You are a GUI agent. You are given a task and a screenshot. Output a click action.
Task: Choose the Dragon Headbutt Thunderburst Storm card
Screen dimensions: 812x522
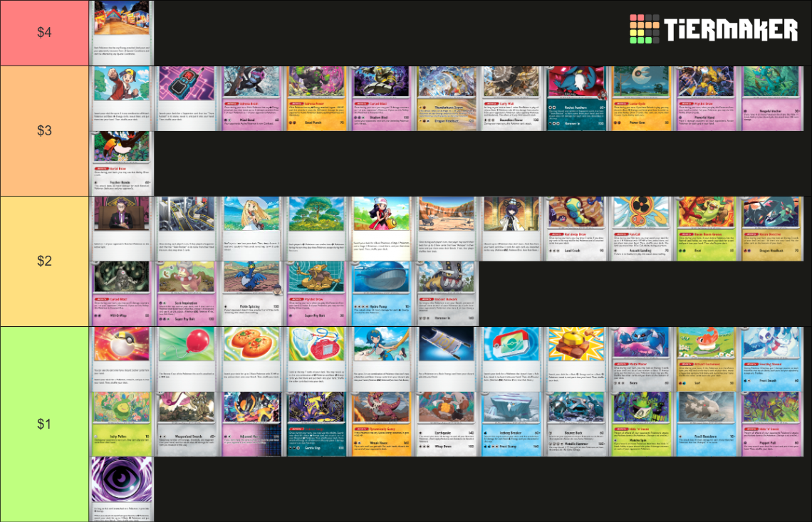(x=447, y=98)
